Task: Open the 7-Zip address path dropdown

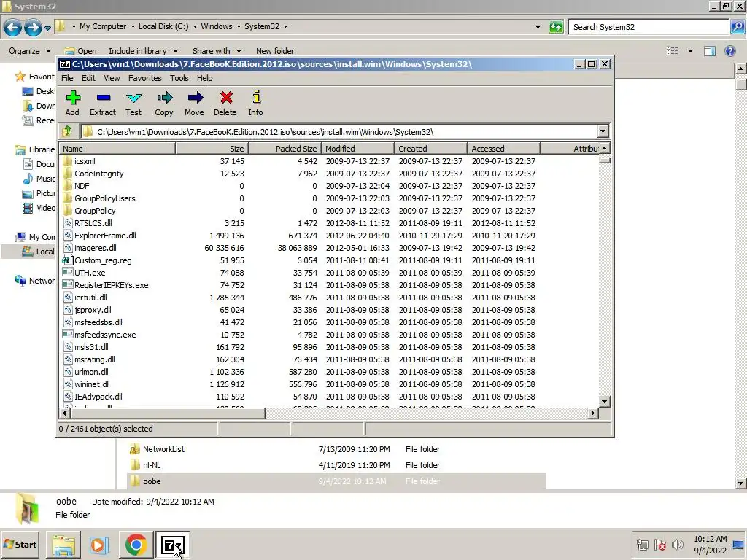Action: (x=603, y=131)
